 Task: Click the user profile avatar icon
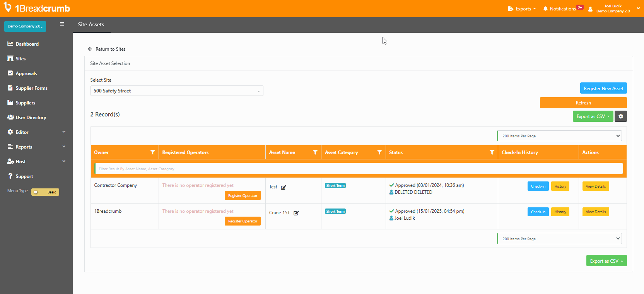pos(590,9)
